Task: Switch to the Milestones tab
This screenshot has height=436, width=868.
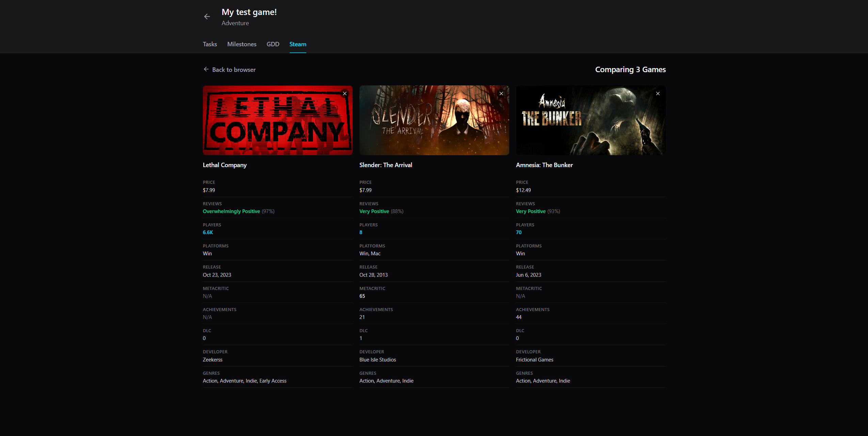Action: tap(242, 44)
